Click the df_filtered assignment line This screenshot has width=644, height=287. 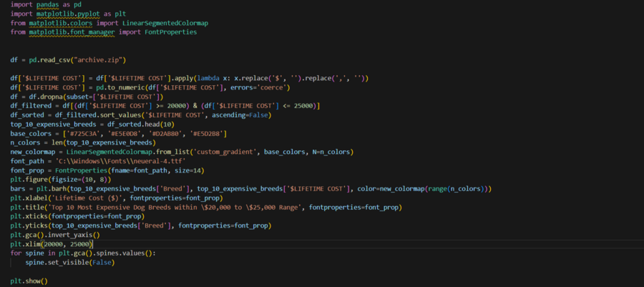pyautogui.click(x=165, y=106)
